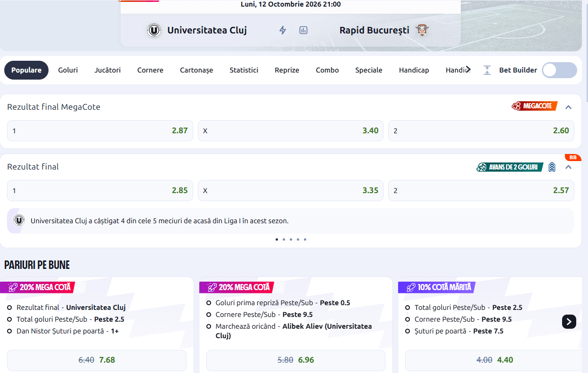Select the Reprize tab
The height and width of the screenshot is (373, 588).
[287, 70]
